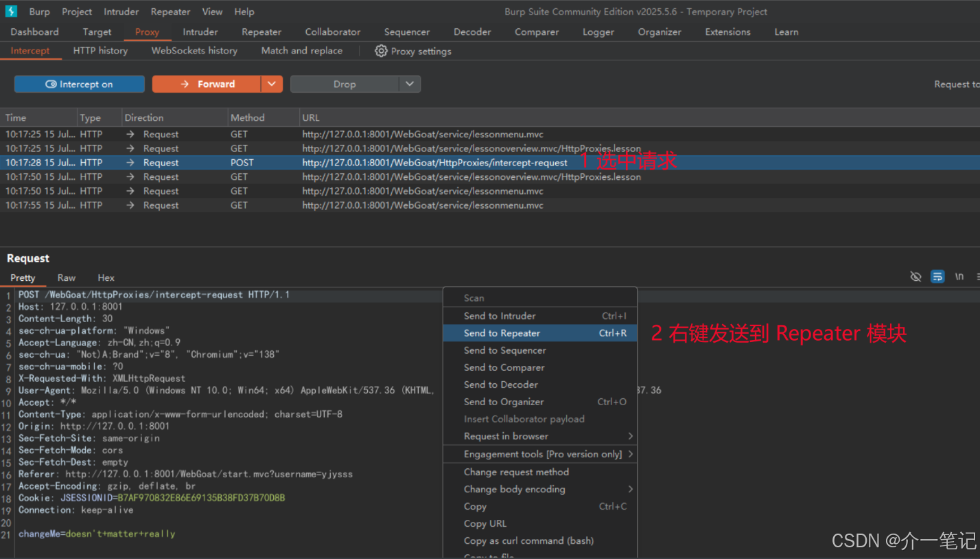The image size is (980, 559).
Task: Open the Repeater menu in menu bar
Action: pos(170,12)
